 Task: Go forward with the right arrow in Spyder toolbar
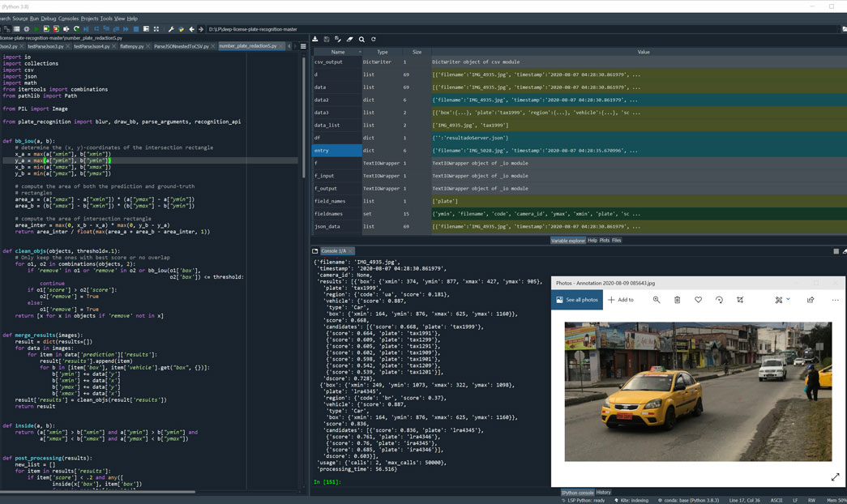pyautogui.click(x=201, y=29)
